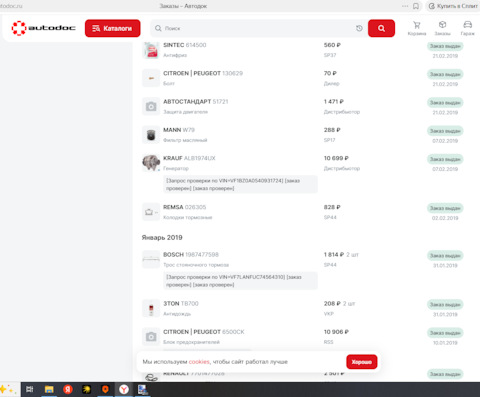This screenshot has width=480, height=397.
Task: Open the Корзина cart icon
Action: [417, 28]
